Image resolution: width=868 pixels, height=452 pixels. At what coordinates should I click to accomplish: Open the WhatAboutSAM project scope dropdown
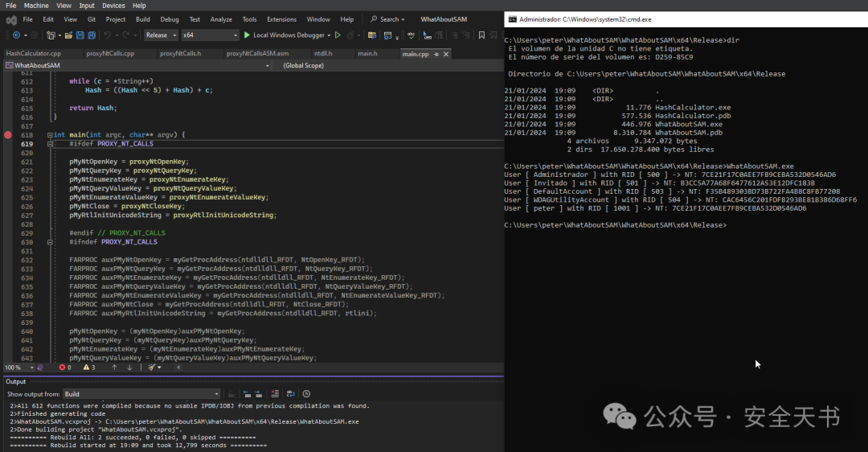tap(137, 65)
